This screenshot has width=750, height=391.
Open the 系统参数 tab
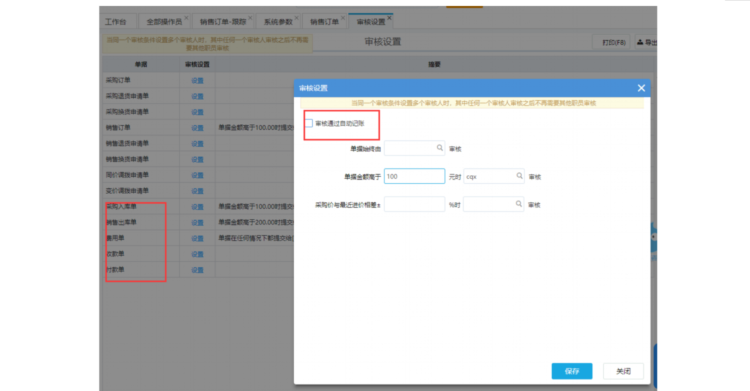pos(278,22)
